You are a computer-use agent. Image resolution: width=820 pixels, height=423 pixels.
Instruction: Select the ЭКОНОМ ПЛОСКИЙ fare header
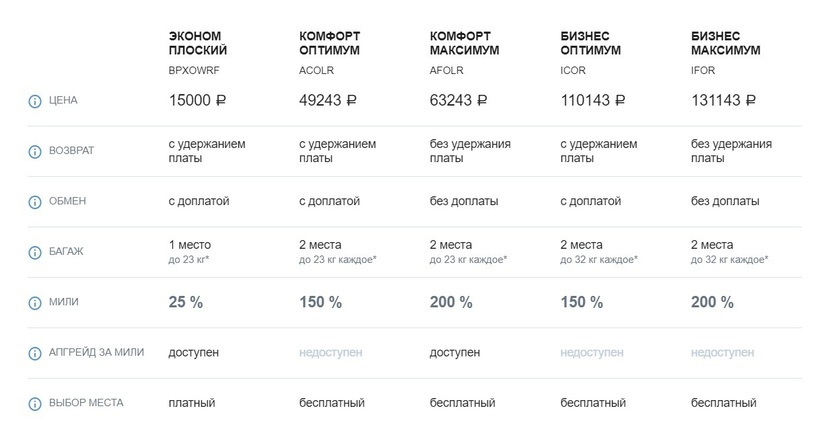tap(198, 43)
